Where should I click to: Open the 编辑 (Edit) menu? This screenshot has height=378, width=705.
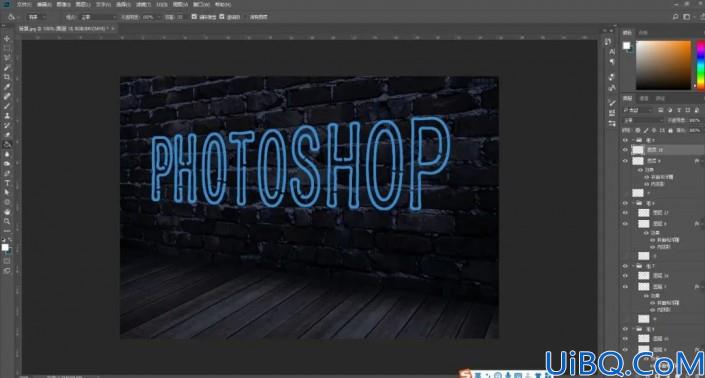pyautogui.click(x=44, y=4)
